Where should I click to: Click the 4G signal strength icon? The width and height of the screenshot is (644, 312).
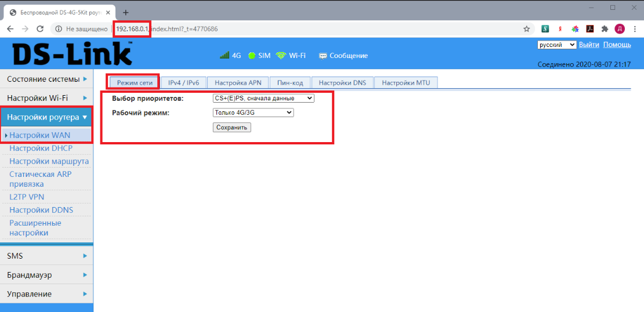click(225, 56)
